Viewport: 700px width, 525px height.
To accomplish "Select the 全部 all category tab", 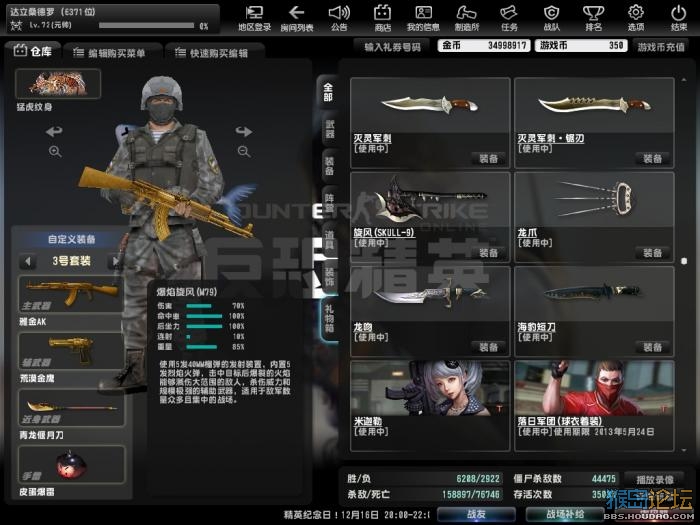I will [x=328, y=92].
